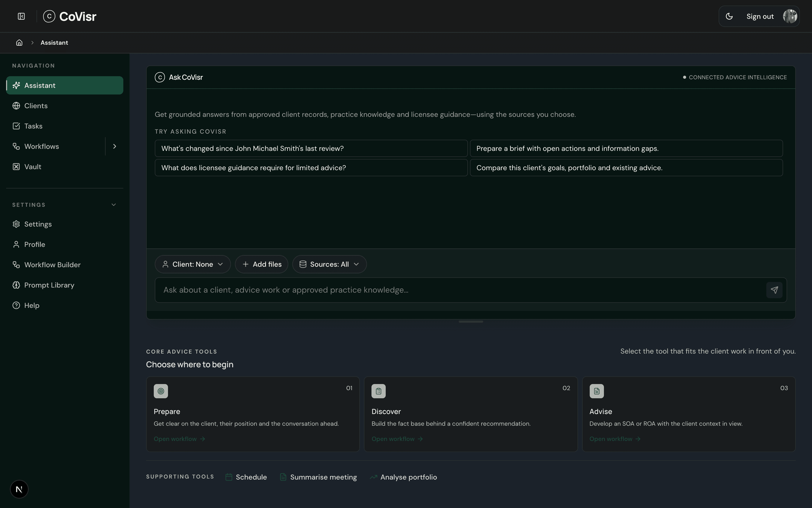Click the Profile person icon
This screenshot has width=812, height=508.
point(16,245)
